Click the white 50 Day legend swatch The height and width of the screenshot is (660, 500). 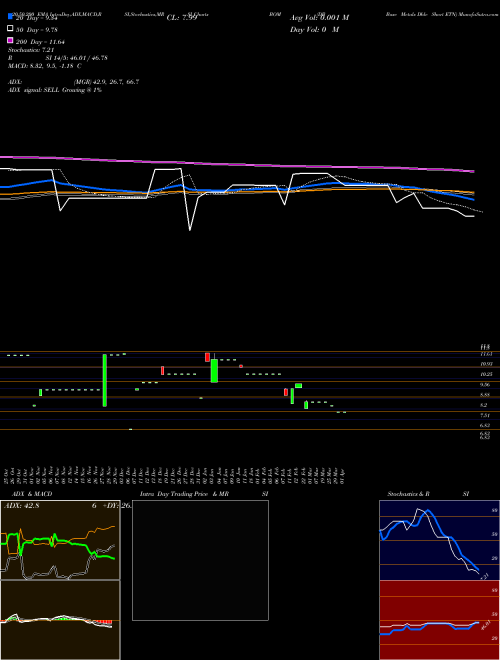click(x=11, y=29)
